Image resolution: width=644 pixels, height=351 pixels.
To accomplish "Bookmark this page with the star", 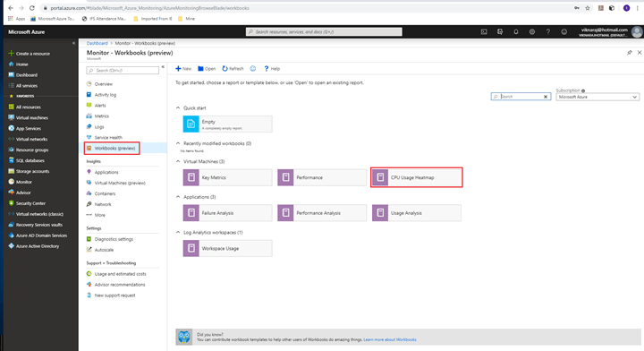I will coord(588,8).
